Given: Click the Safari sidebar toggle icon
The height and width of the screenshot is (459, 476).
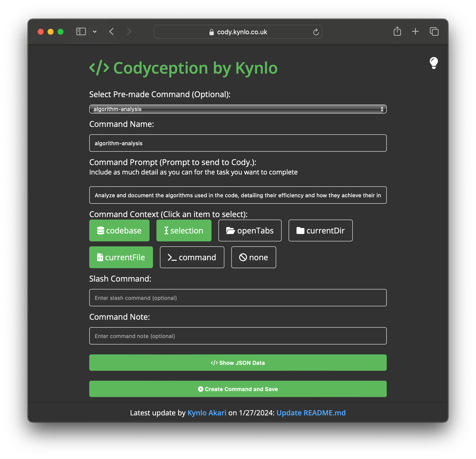Looking at the screenshot, I should coord(81,32).
